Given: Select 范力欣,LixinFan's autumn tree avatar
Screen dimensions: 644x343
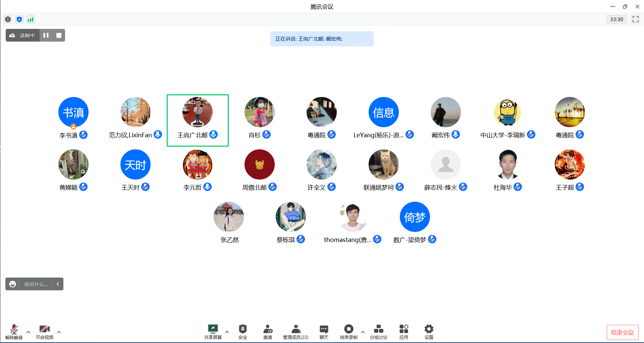Looking at the screenshot, I should click(136, 112).
